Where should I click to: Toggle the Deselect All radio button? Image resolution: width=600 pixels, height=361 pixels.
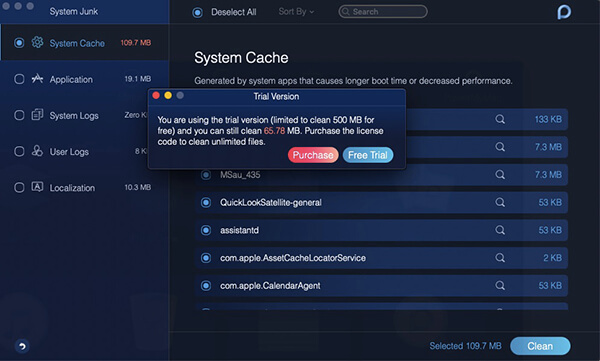click(197, 13)
